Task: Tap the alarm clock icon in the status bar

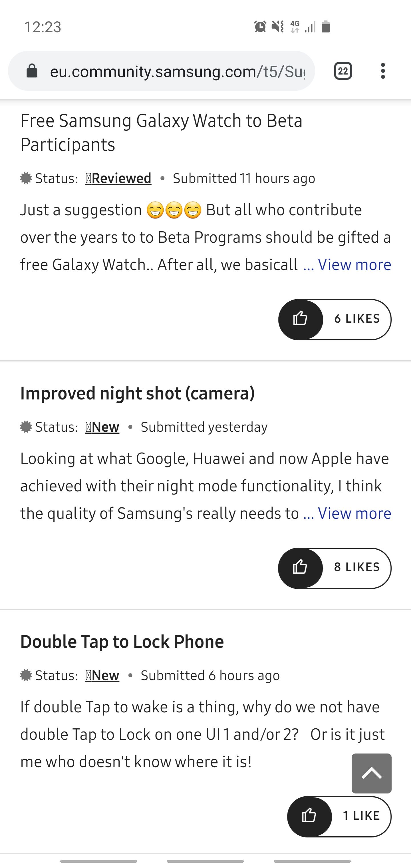Action: tap(260, 27)
